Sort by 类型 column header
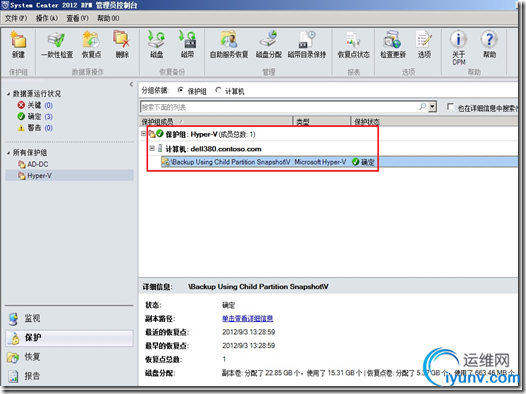The width and height of the screenshot is (526, 394). [x=322, y=121]
